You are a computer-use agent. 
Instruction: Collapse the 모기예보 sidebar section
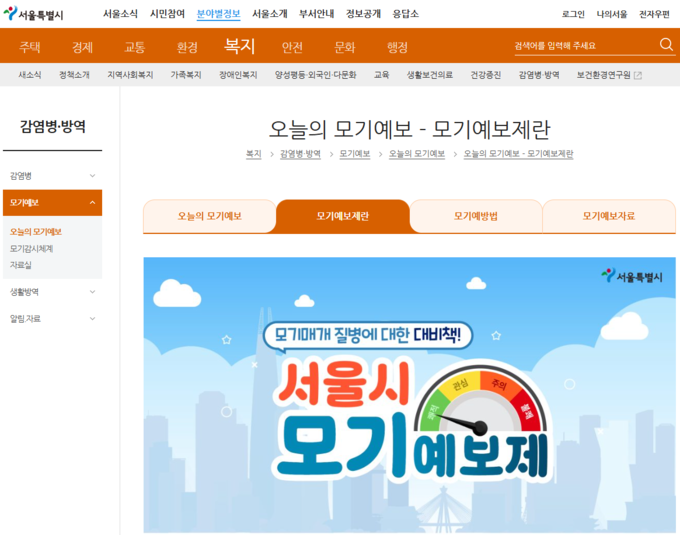52,202
